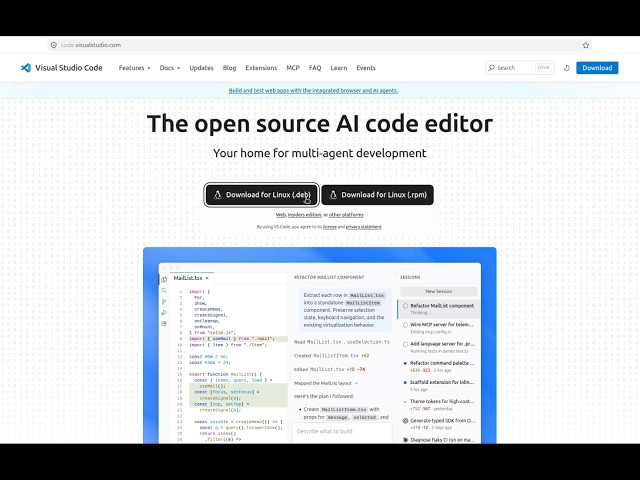The height and width of the screenshot is (480, 640).
Task: Click the status circle beside Wire MCP server
Action: coord(405,325)
